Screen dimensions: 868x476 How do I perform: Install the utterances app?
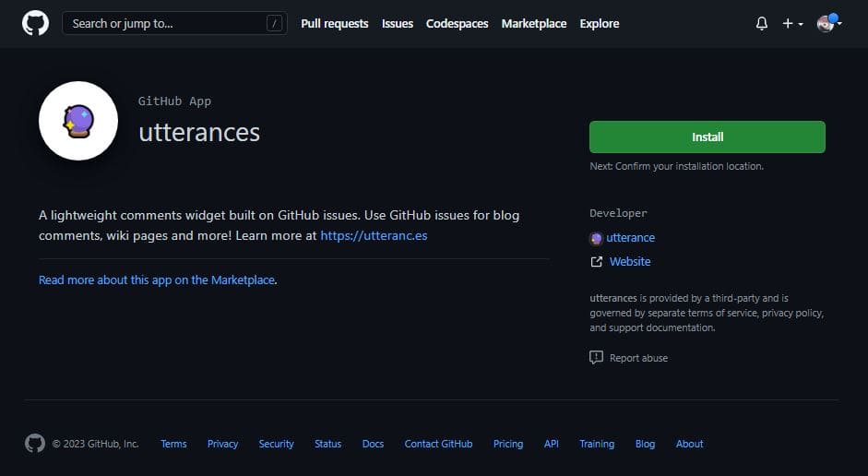pos(707,137)
